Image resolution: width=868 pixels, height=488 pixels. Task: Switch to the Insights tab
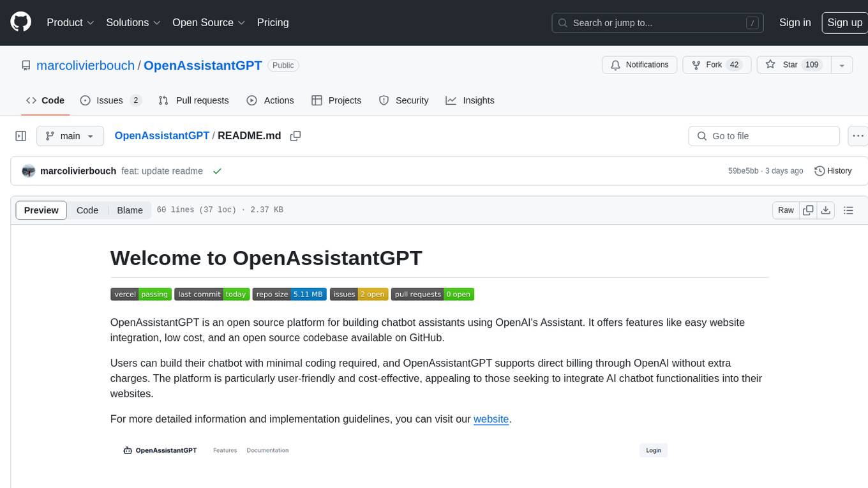coord(470,100)
